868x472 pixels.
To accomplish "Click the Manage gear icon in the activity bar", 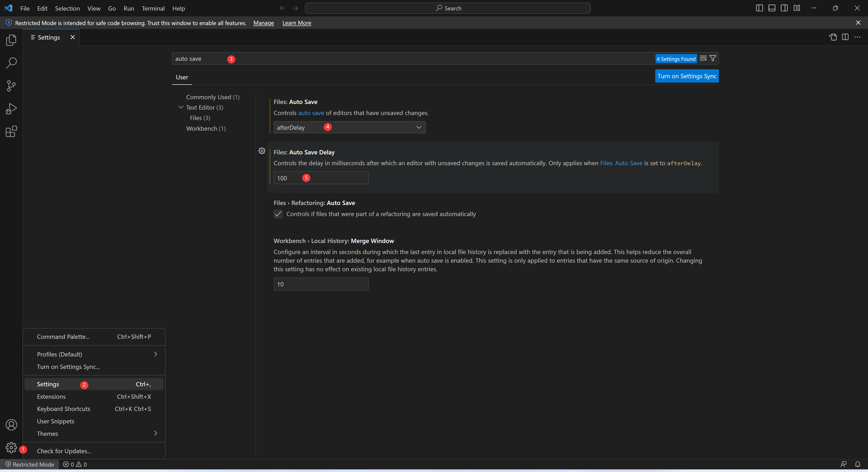I will click(11, 447).
